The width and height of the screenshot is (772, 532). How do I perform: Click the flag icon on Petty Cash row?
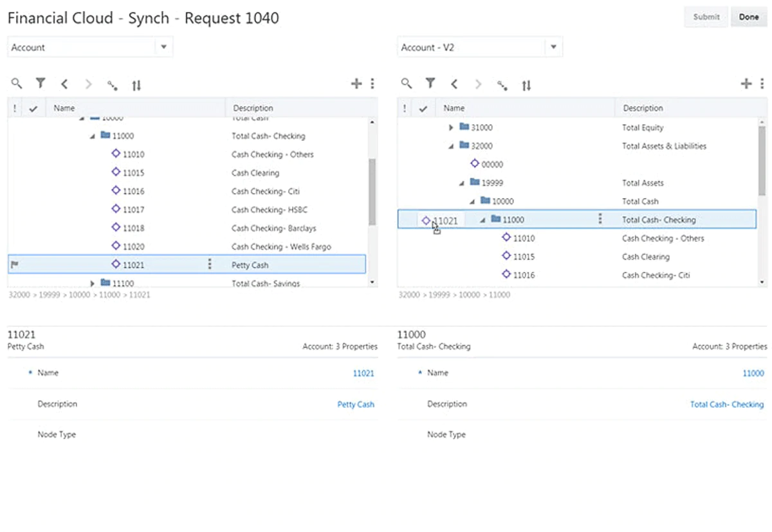(x=15, y=264)
